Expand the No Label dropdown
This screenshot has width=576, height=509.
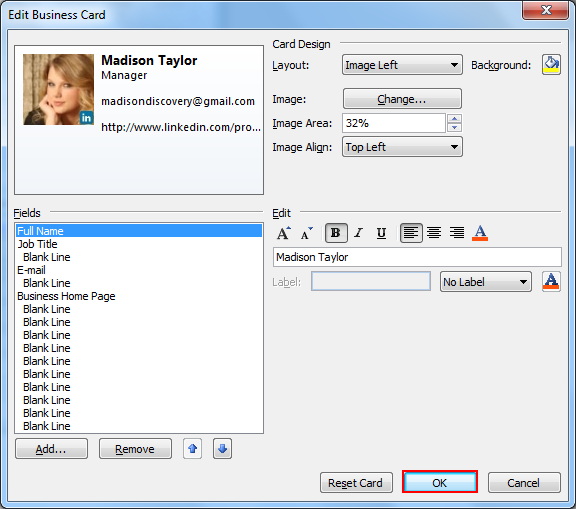(x=486, y=282)
